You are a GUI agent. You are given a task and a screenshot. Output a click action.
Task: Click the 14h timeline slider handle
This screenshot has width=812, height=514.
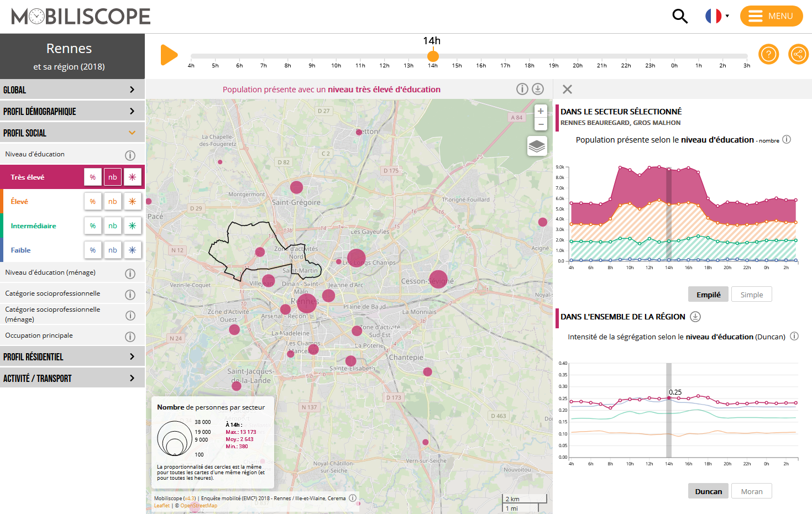tap(433, 56)
